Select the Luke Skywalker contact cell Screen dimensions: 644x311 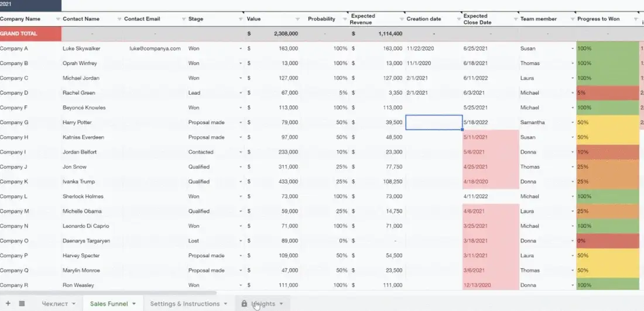(x=92, y=49)
